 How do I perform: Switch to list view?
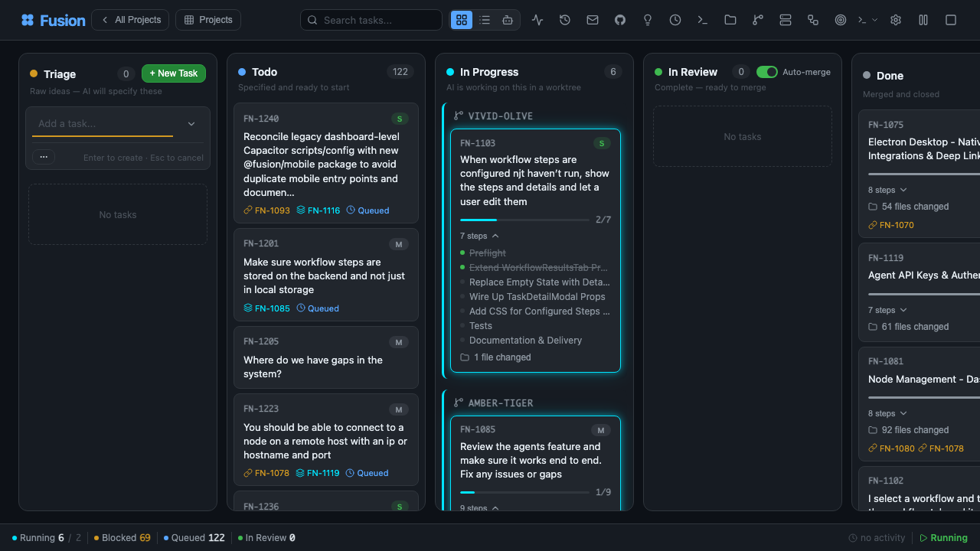point(485,20)
